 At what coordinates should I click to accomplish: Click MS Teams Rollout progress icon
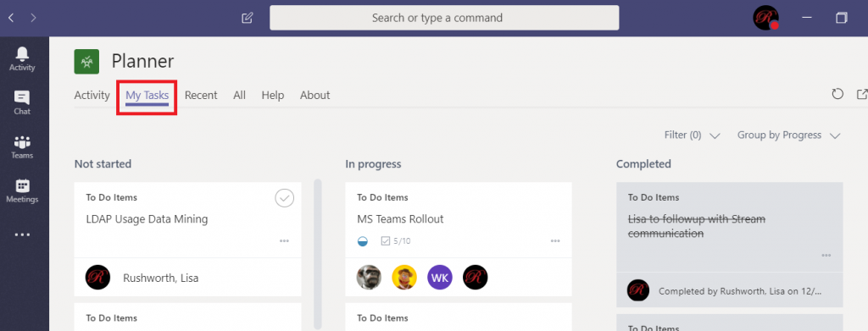coord(363,241)
